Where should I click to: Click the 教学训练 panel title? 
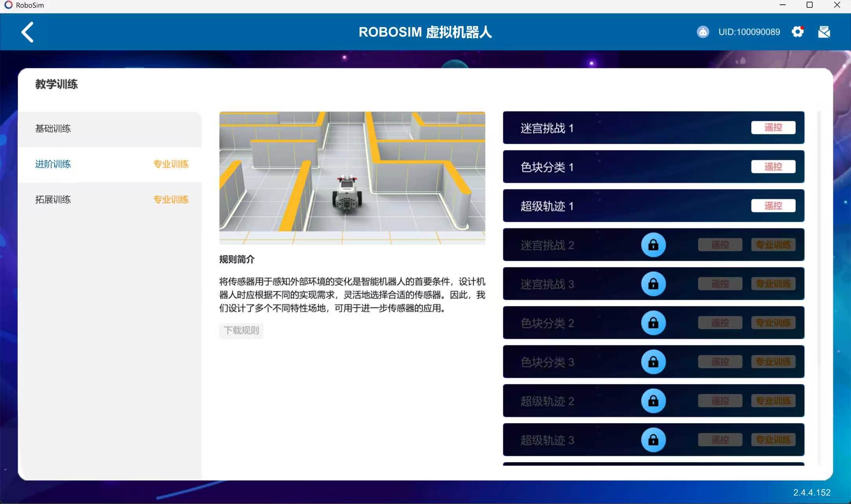(x=56, y=84)
